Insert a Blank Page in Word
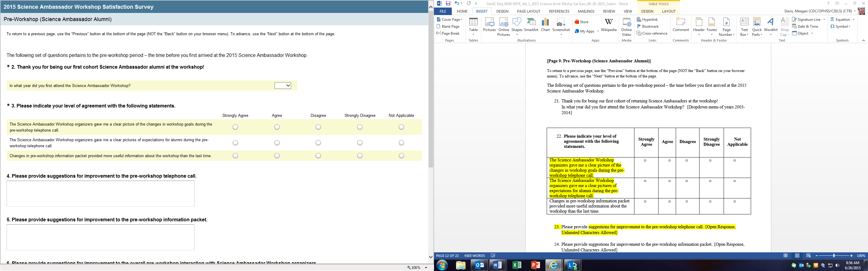Viewport: 868px width, 271px height. coord(448,26)
